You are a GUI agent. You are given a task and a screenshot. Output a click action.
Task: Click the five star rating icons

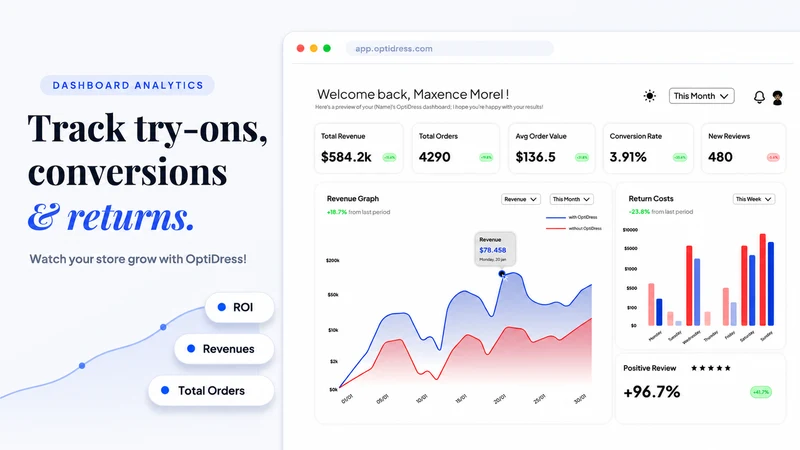click(x=711, y=368)
